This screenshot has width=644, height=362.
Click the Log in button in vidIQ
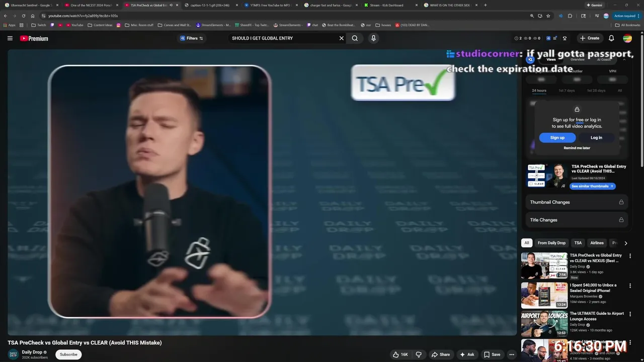(x=596, y=137)
